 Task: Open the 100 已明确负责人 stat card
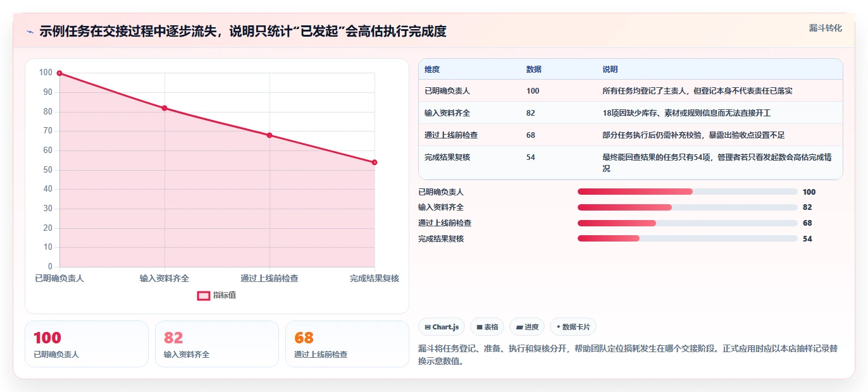pos(87,344)
